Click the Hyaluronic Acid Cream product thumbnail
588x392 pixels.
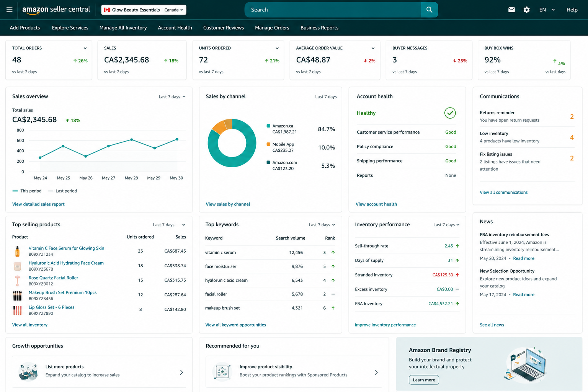click(17, 266)
